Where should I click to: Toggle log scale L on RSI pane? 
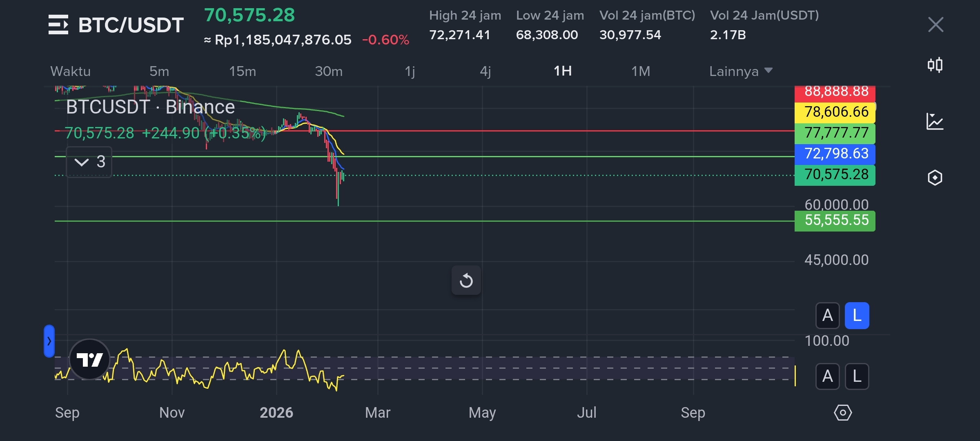click(857, 376)
